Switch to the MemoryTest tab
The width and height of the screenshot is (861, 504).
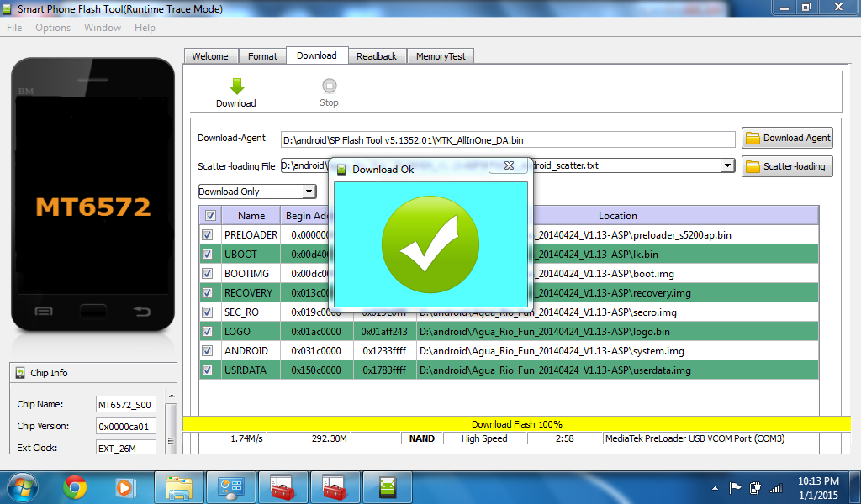pos(441,56)
